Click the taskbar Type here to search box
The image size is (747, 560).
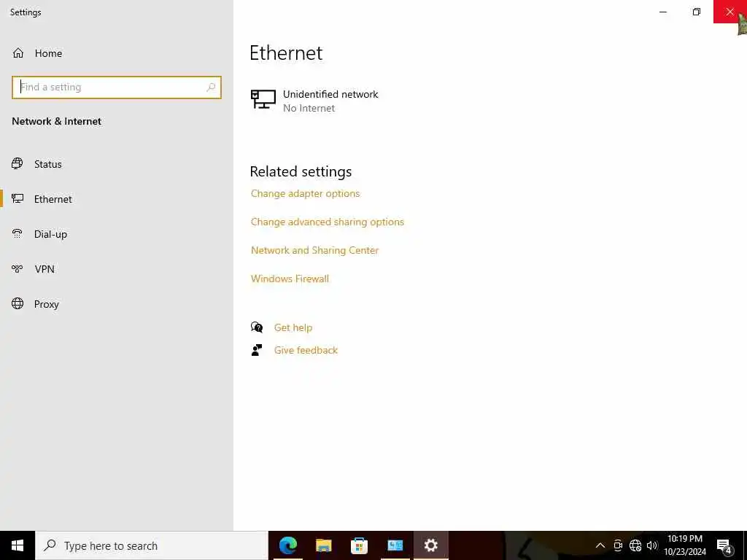(x=152, y=545)
